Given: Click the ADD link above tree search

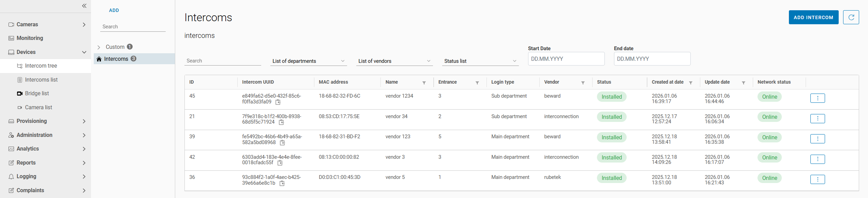Looking at the screenshot, I should point(114,10).
